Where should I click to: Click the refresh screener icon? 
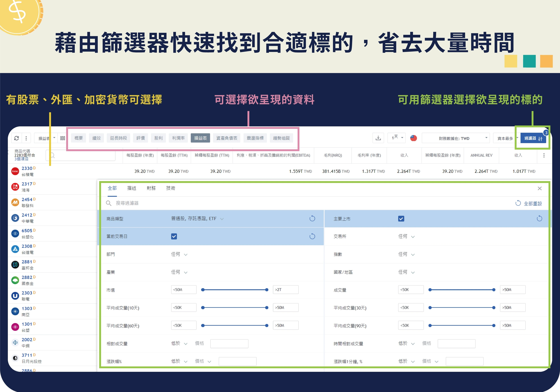[16, 138]
